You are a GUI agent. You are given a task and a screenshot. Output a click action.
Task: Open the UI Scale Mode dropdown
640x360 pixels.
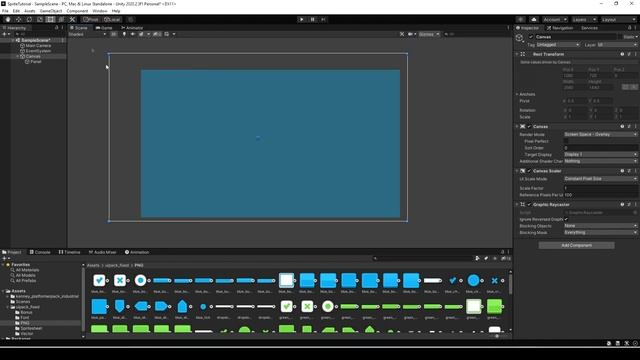(x=600, y=179)
